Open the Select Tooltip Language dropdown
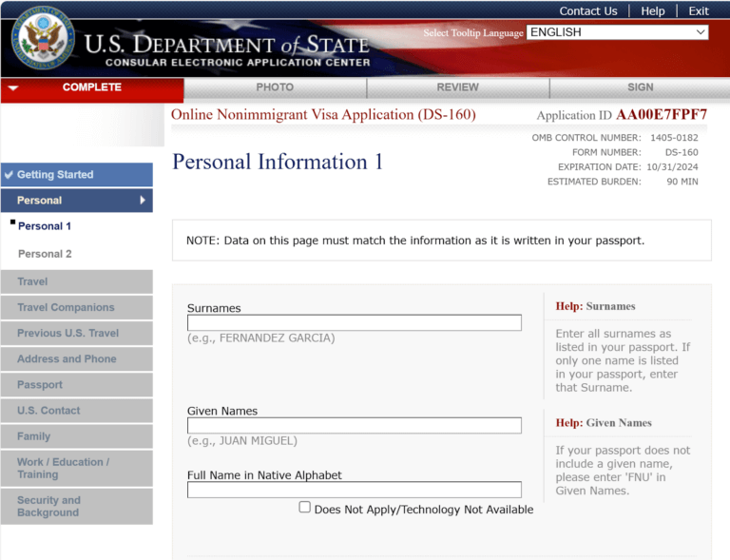Image resolution: width=730 pixels, height=560 pixels. [x=617, y=32]
